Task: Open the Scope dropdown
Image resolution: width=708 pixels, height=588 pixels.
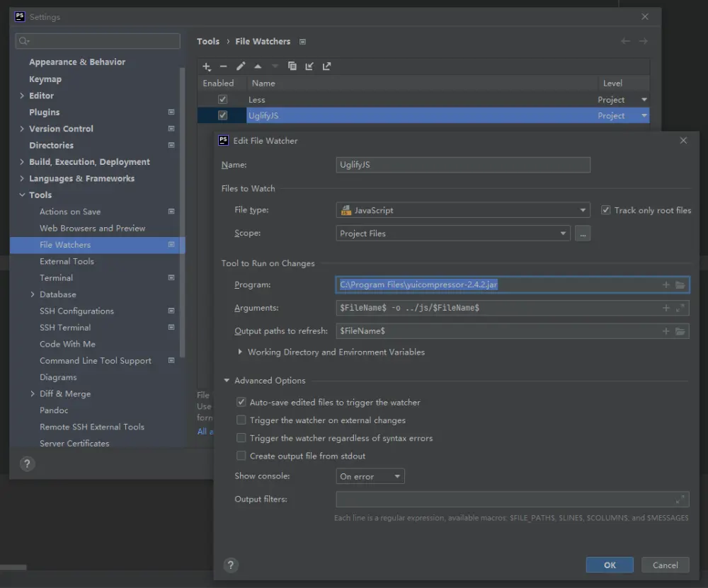Action: 453,234
